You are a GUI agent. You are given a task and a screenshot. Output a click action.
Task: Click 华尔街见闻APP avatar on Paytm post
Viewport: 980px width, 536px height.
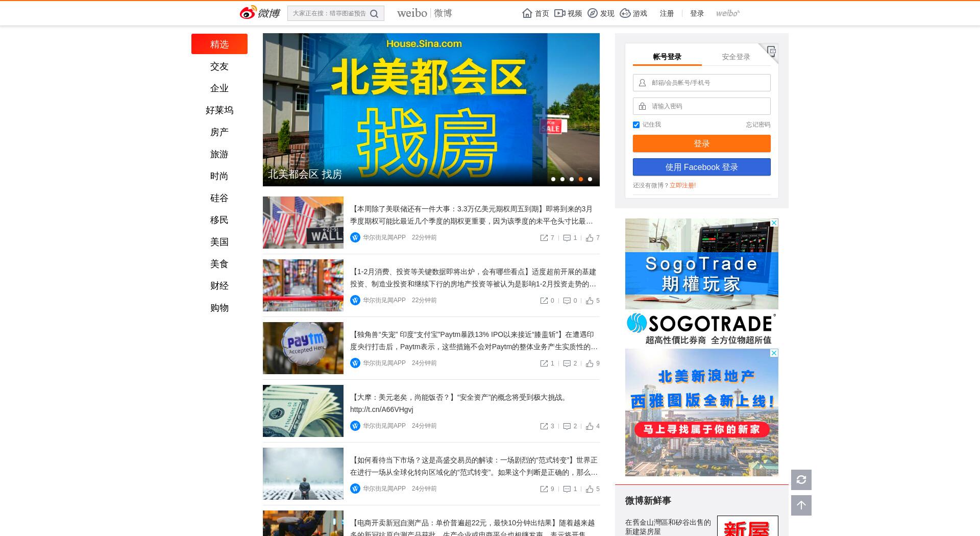pos(355,363)
